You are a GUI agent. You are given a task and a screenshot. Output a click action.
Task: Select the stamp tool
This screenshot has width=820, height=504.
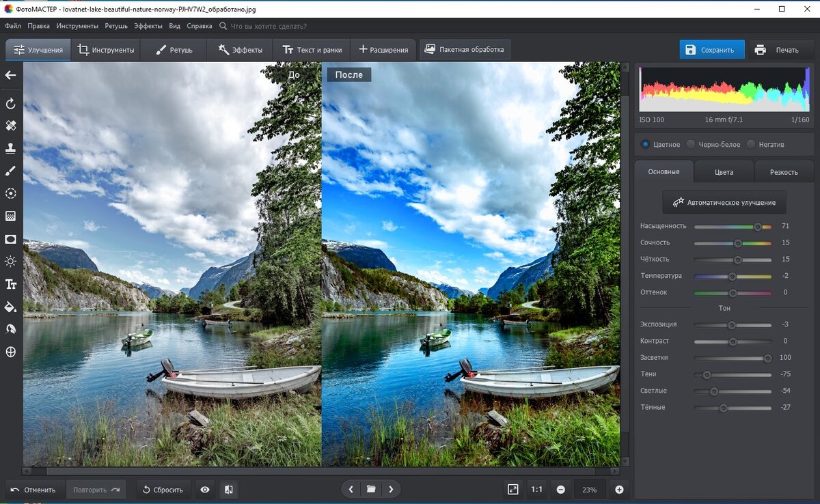coord(10,148)
